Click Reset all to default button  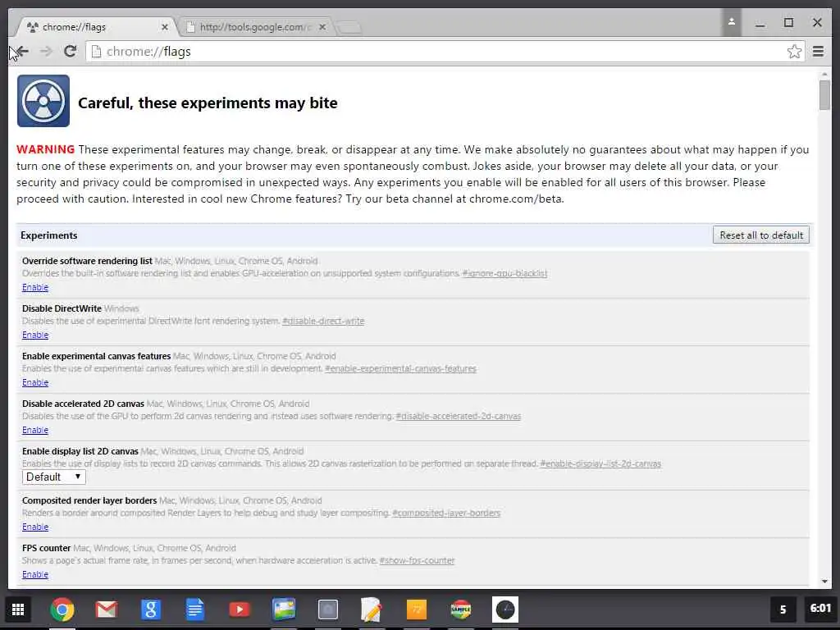(760, 235)
